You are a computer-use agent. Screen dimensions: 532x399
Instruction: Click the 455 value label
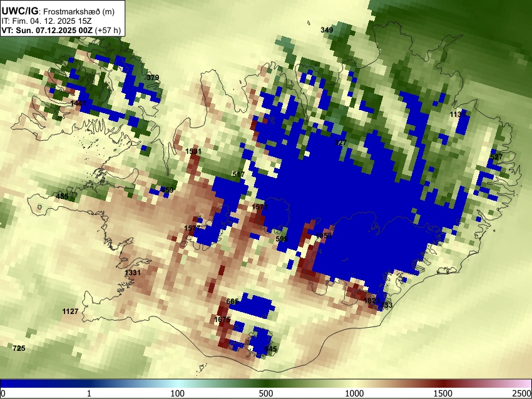tap(62, 196)
